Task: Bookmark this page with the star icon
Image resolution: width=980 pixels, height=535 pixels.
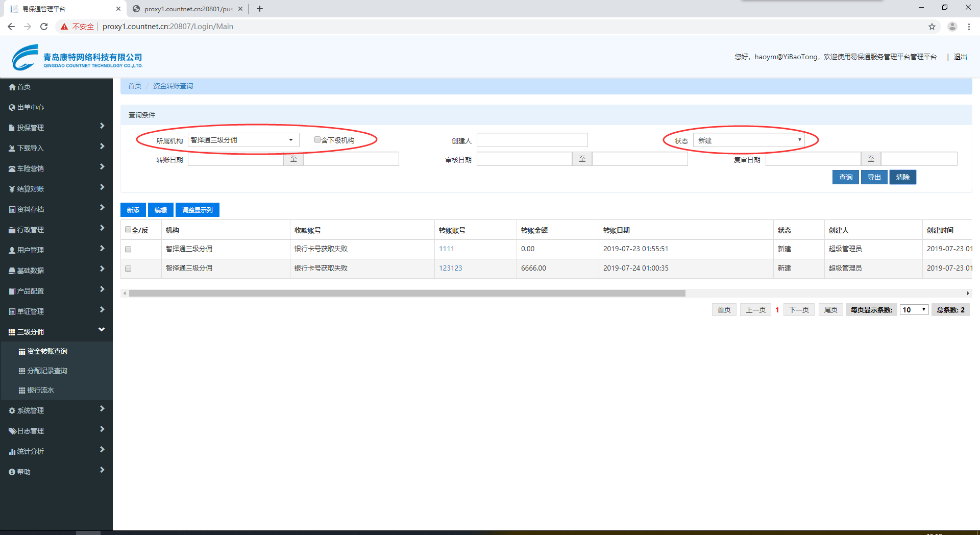Action: pos(932,27)
